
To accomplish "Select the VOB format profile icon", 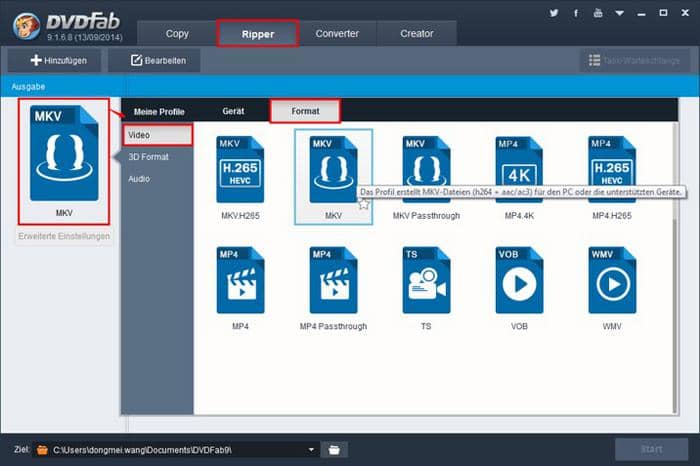I will click(x=519, y=280).
